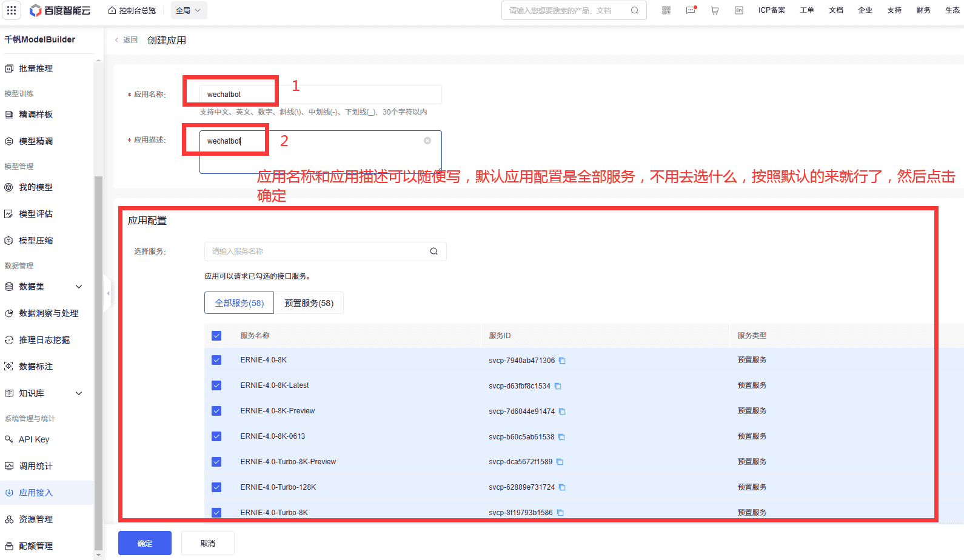Open the ICP备案 header menu

click(772, 10)
